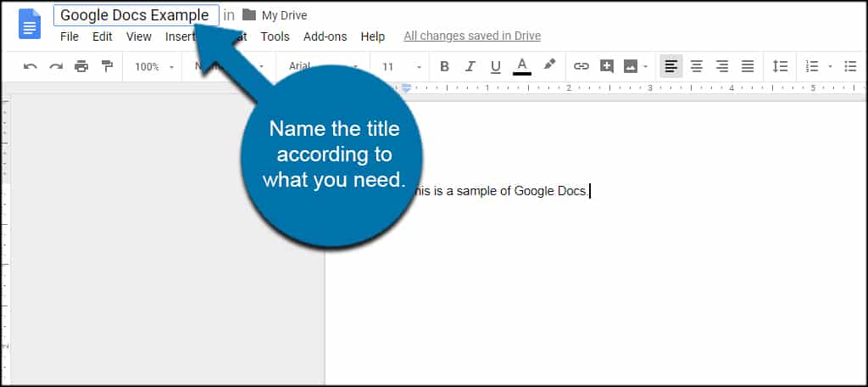The height and width of the screenshot is (387, 868).
Task: Toggle the numbered list
Action: 812,66
